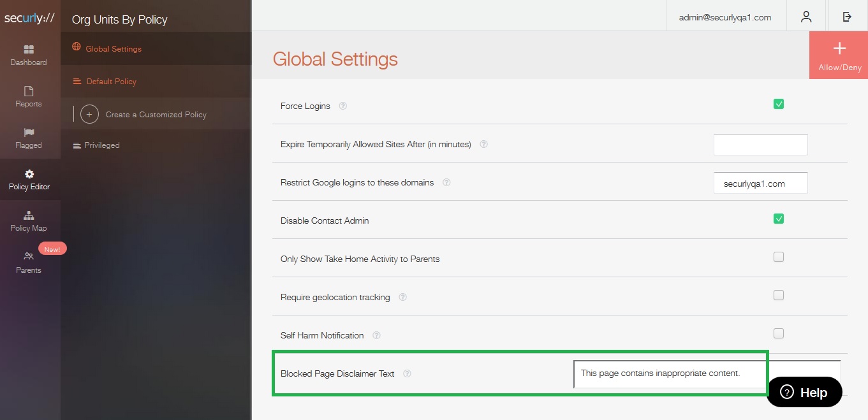Uncheck the Force Logins checkbox
The image size is (868, 420).
click(x=778, y=104)
